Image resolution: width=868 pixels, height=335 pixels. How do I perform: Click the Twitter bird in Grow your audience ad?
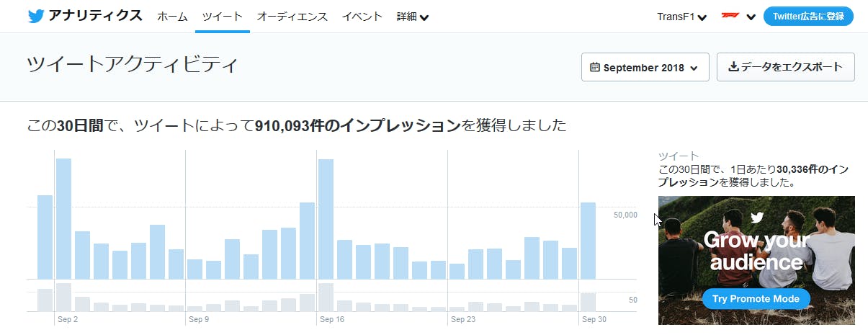coord(756,218)
